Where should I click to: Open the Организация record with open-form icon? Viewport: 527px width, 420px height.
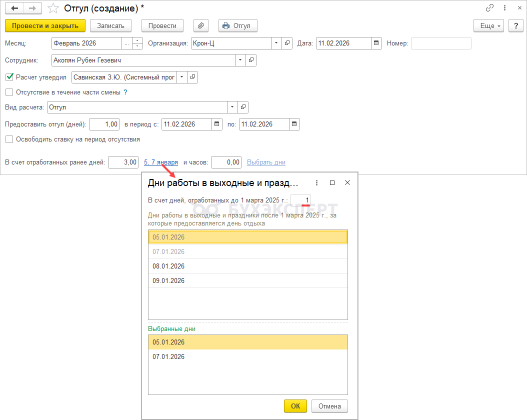[287, 43]
